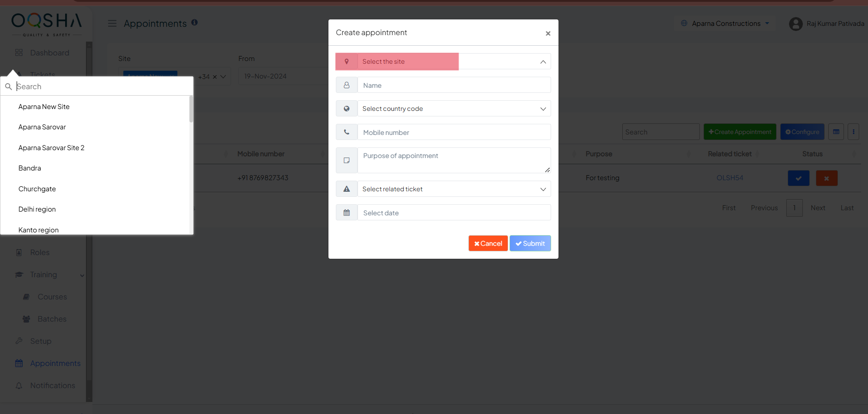Click the blue approve checkmark button
The height and width of the screenshot is (414, 868).
click(x=798, y=178)
